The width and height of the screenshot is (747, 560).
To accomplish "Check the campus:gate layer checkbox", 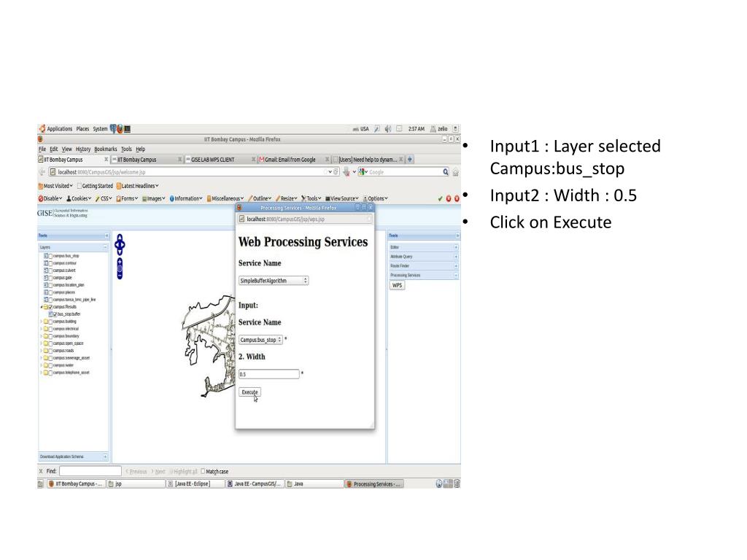I will 50,278.
